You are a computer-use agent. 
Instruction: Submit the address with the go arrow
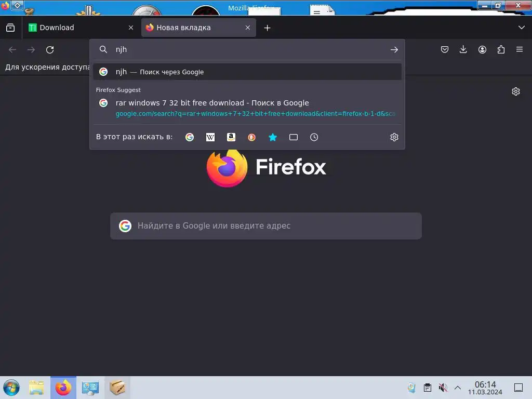(394, 50)
